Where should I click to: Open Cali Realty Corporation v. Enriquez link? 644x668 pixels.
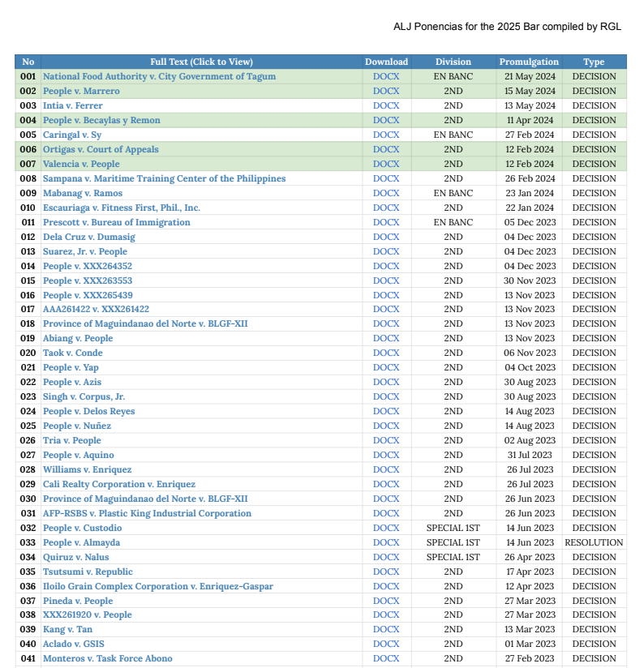tap(119, 485)
